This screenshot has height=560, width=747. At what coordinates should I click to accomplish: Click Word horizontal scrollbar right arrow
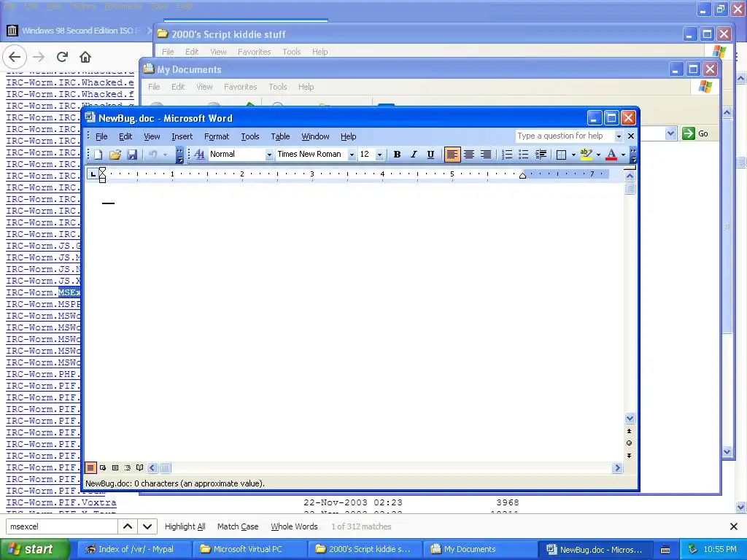coord(617,467)
